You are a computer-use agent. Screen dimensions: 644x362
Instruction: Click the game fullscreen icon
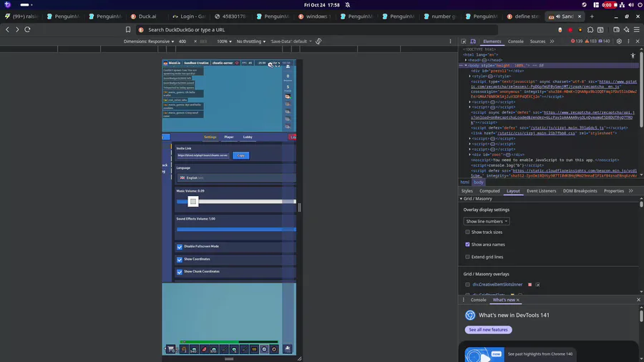(278, 64)
